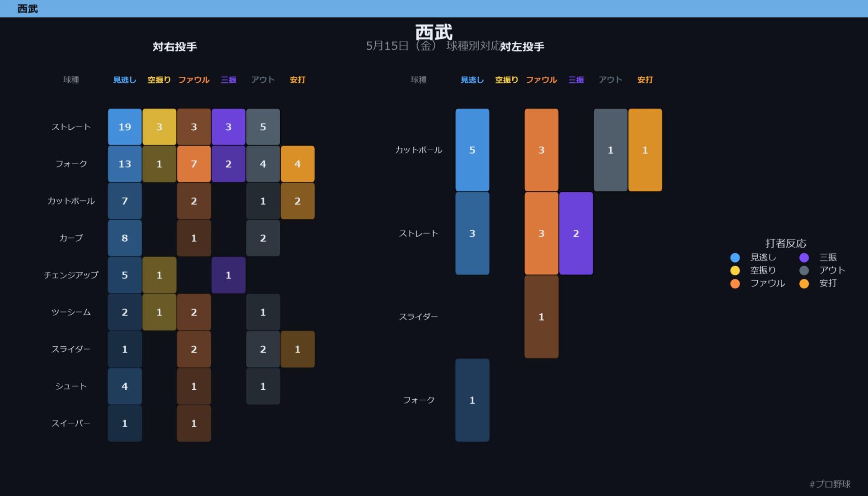Click the blue 19 cell for ストレート 見逃し
Screen dimensions: 868x496
(x=125, y=127)
